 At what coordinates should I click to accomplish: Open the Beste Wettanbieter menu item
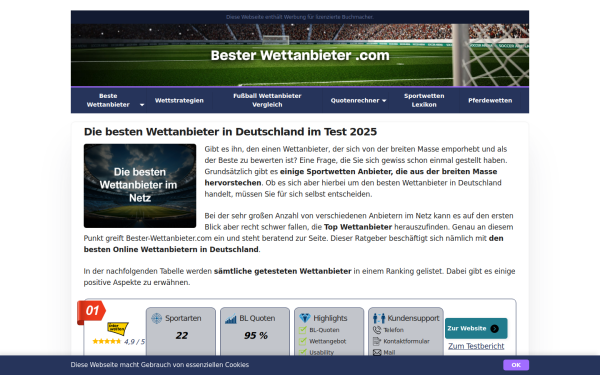(108, 100)
